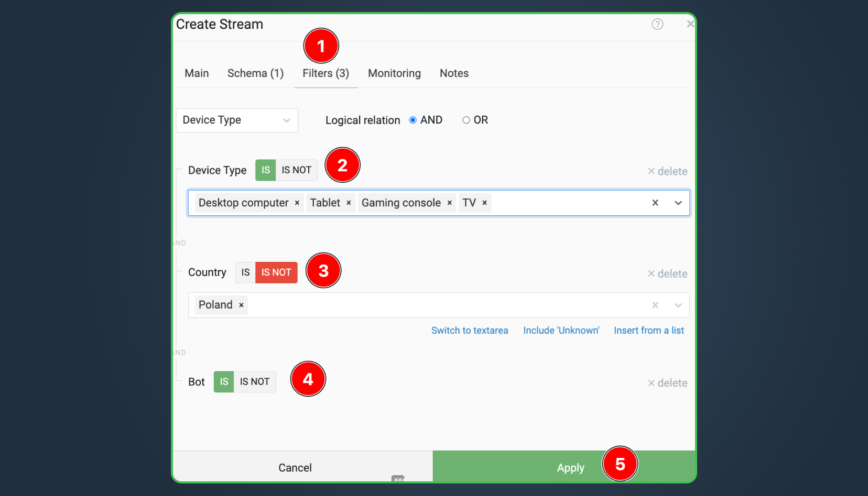Viewport: 868px width, 496px height.
Task: Remove the Gaming console tag
Action: tap(450, 203)
